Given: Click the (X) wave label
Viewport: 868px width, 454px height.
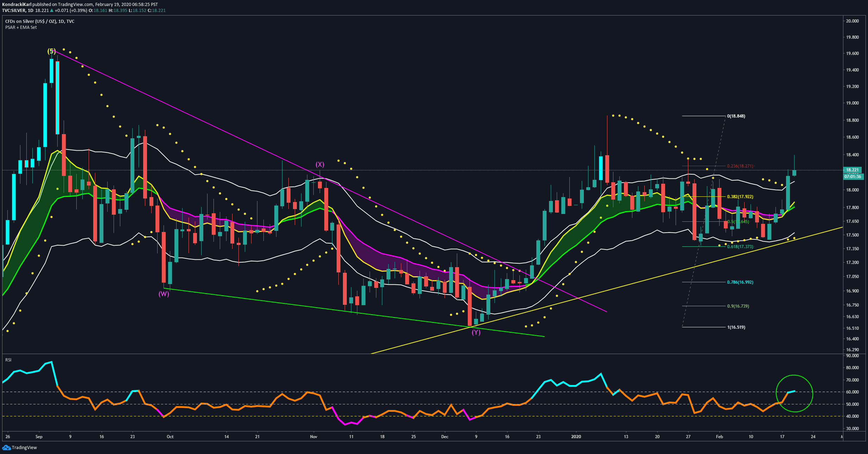Looking at the screenshot, I should (320, 164).
